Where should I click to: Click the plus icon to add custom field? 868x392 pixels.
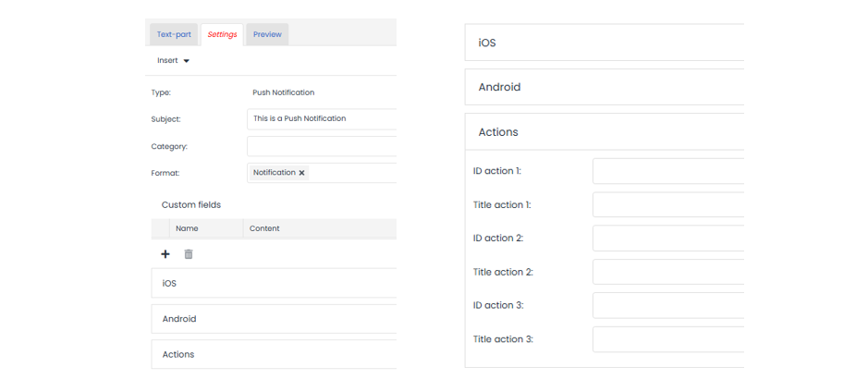point(165,254)
